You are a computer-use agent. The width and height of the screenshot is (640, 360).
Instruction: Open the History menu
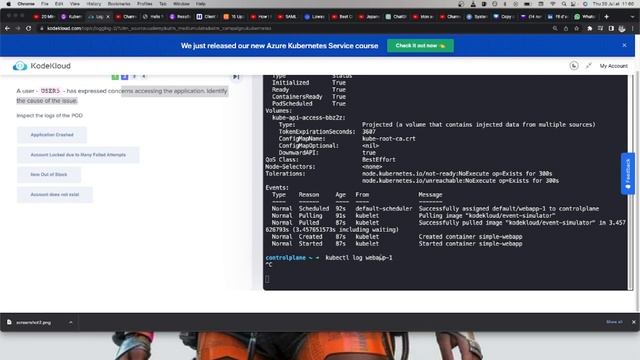[x=93, y=4]
